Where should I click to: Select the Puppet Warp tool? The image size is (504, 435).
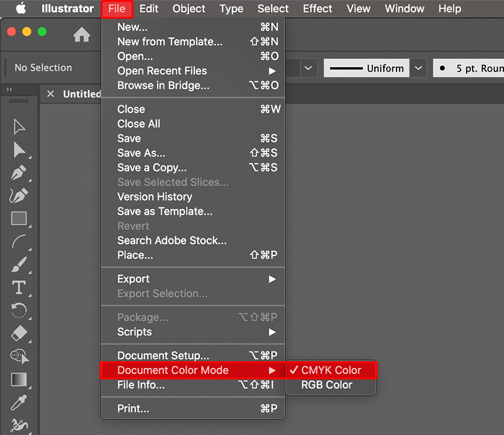click(x=19, y=425)
